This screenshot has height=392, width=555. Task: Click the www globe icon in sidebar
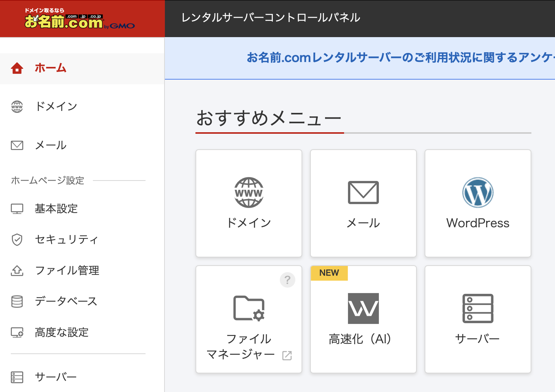pos(17,106)
